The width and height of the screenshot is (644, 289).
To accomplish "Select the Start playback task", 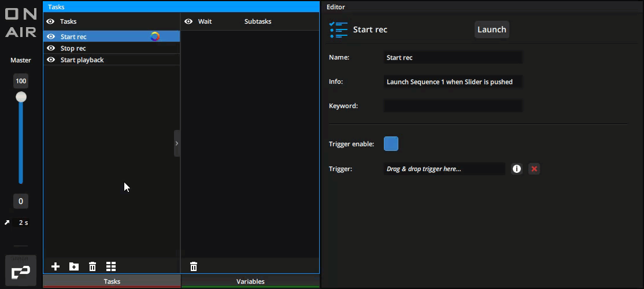I will point(112,60).
